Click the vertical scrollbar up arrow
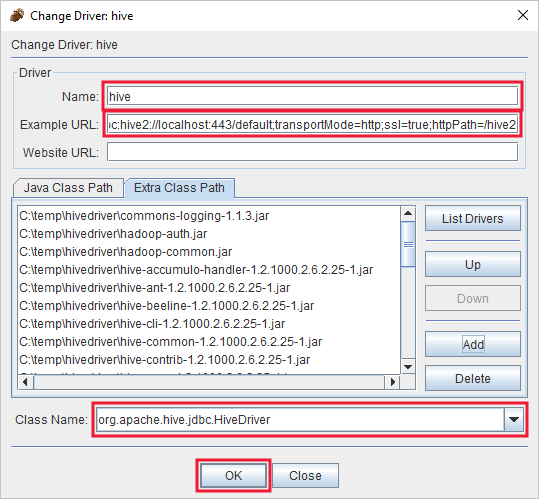This screenshot has height=499, width=539. click(408, 213)
